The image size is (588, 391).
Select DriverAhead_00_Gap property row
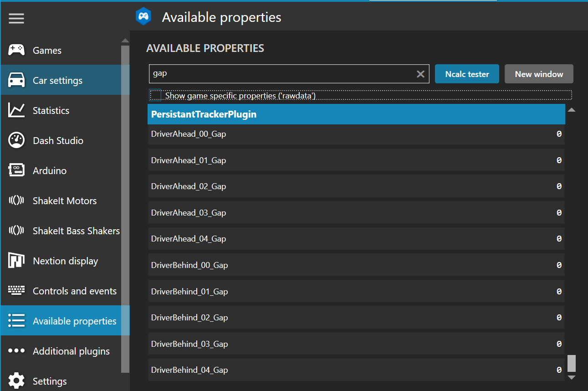click(356, 134)
